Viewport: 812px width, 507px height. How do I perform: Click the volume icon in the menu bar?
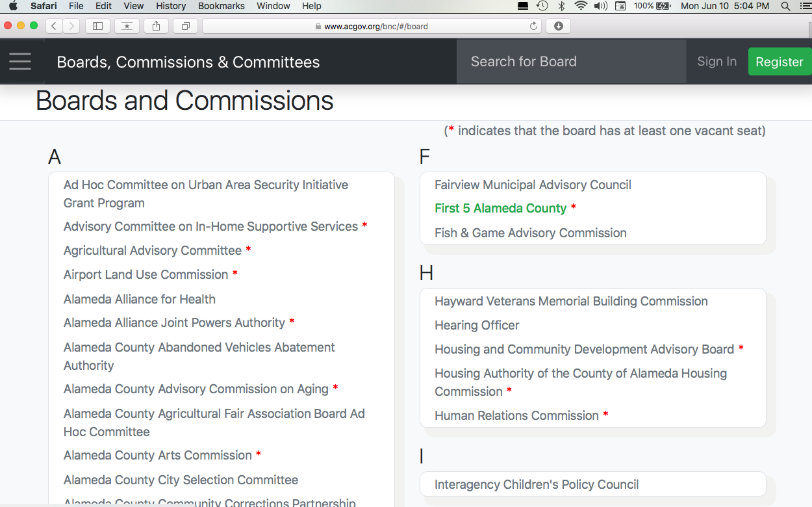[x=600, y=6]
